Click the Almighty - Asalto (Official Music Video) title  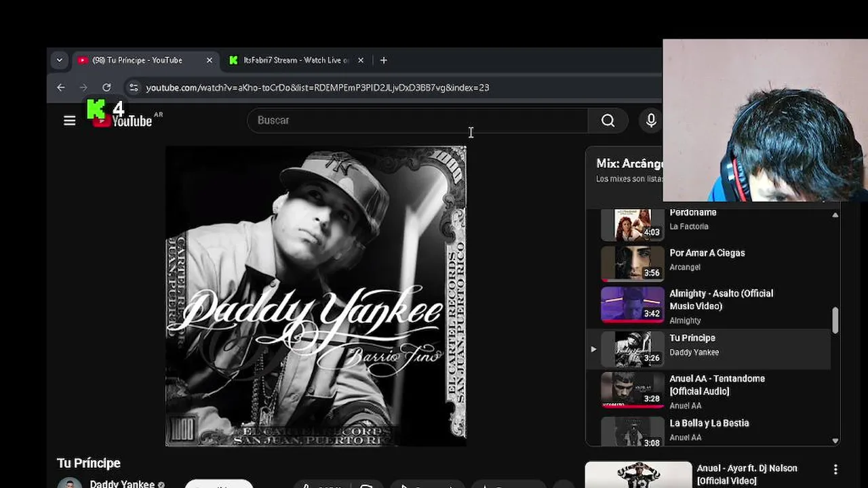722,300
